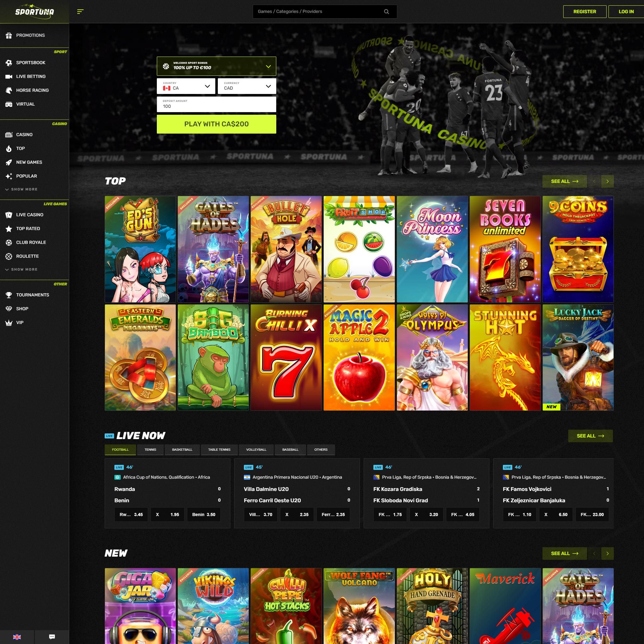Screen dimensions: 644x644
Task: Expand Show More under Casino section
Action: click(21, 189)
